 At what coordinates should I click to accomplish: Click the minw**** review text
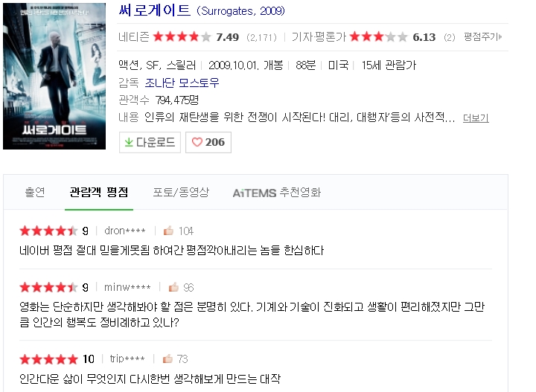pos(252,314)
